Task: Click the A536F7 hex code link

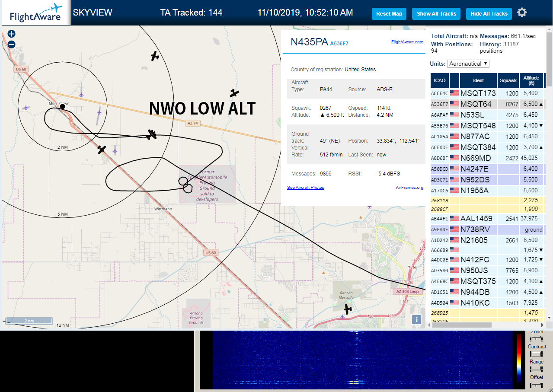Action: [x=339, y=44]
